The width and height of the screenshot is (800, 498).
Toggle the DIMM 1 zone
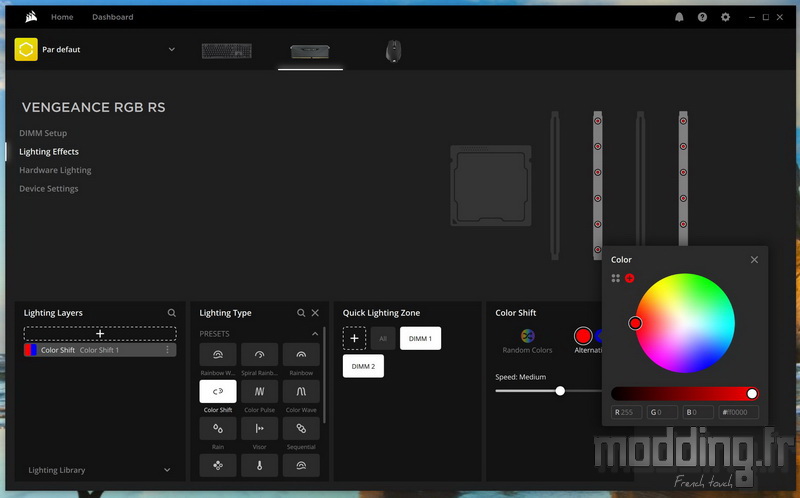420,338
